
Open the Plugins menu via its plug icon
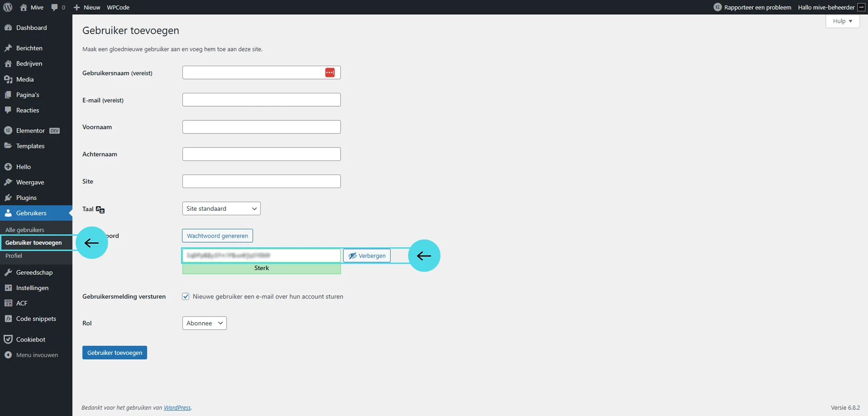[8, 197]
